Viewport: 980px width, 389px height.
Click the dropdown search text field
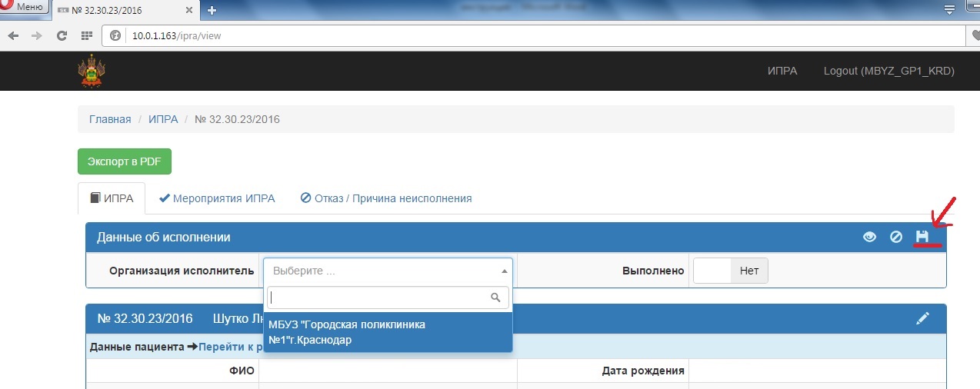(378, 298)
